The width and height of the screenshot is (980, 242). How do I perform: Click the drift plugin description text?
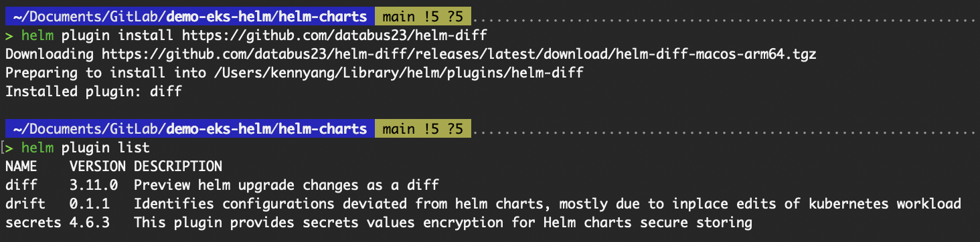[548, 203]
